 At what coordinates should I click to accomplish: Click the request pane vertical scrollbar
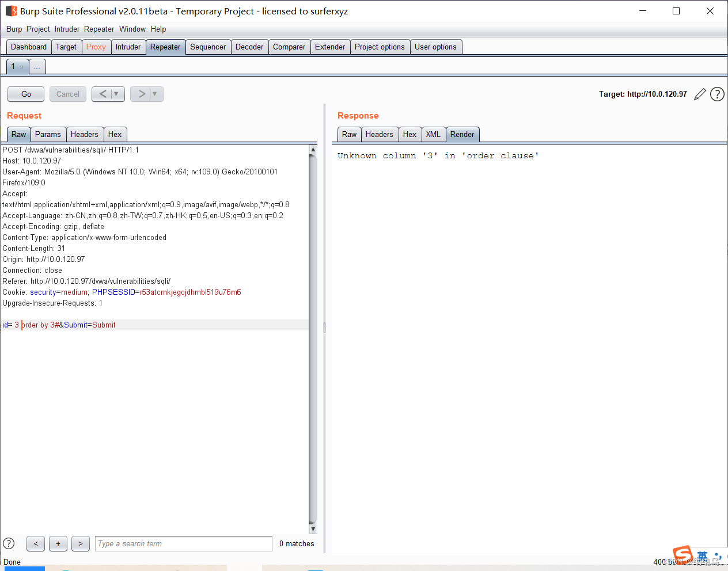(313, 340)
